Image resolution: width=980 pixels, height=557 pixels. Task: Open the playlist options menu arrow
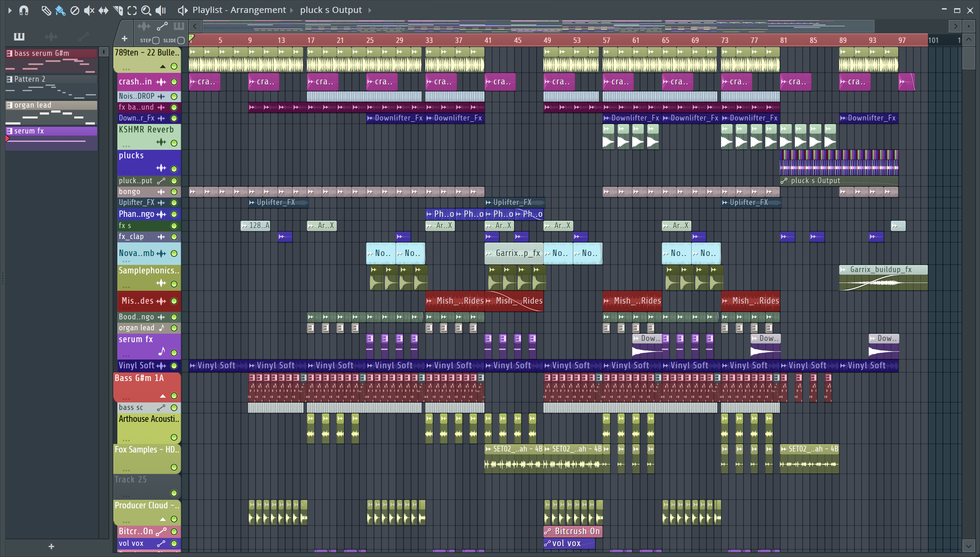pyautogui.click(x=10, y=10)
